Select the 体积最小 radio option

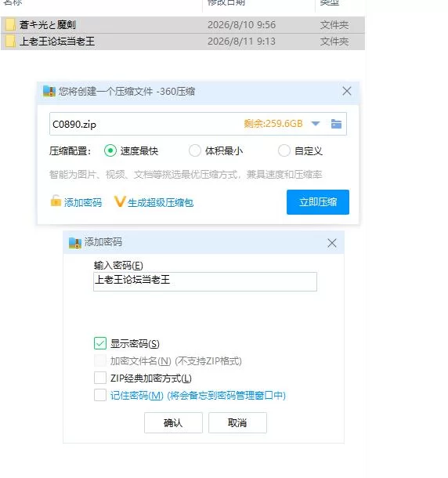[195, 150]
